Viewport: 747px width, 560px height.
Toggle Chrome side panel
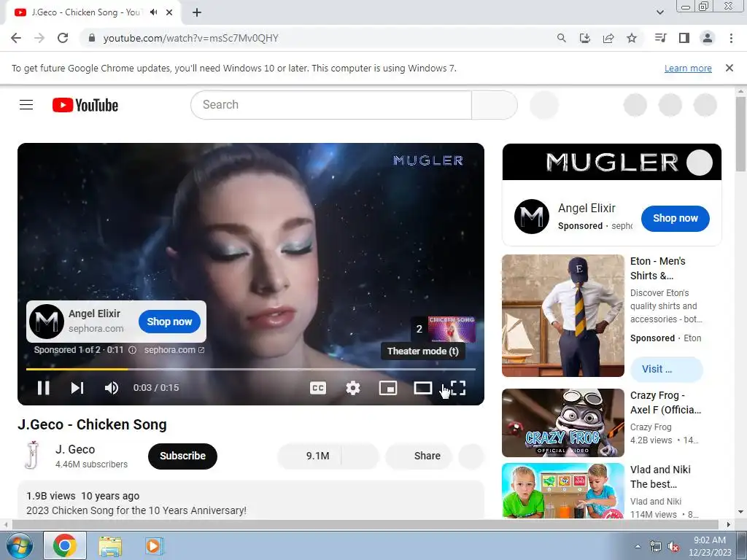tap(684, 38)
